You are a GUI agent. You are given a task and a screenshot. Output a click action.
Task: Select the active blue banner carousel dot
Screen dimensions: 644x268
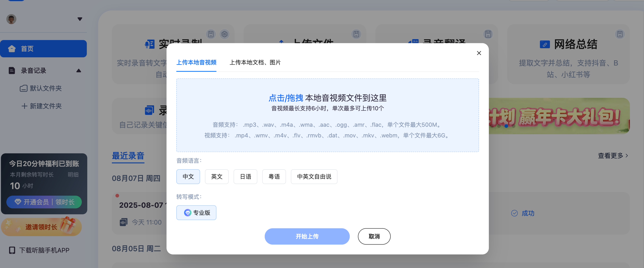tap(506, 126)
